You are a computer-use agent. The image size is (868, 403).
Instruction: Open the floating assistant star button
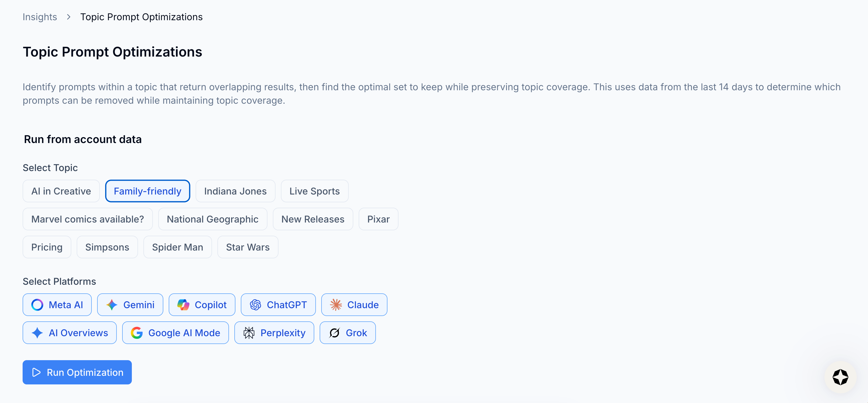(x=840, y=377)
